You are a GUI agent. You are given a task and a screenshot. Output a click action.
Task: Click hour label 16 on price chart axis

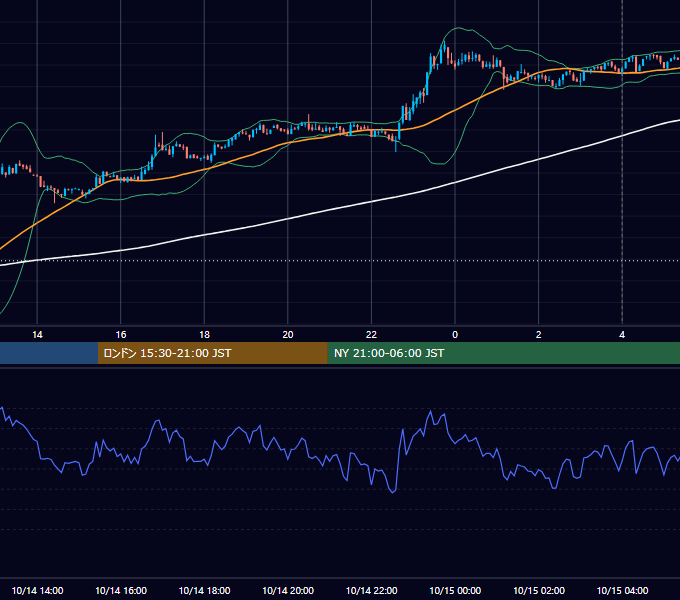(121, 335)
